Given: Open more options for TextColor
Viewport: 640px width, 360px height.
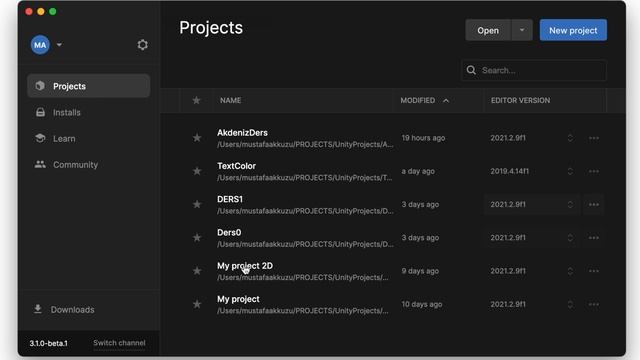Looking at the screenshot, I should click(x=594, y=171).
